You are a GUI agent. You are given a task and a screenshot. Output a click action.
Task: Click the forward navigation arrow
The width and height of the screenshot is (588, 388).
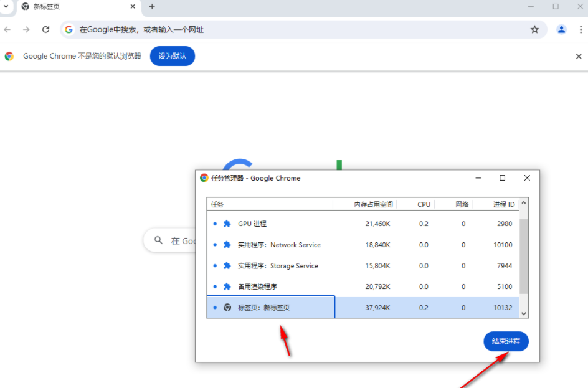26,30
